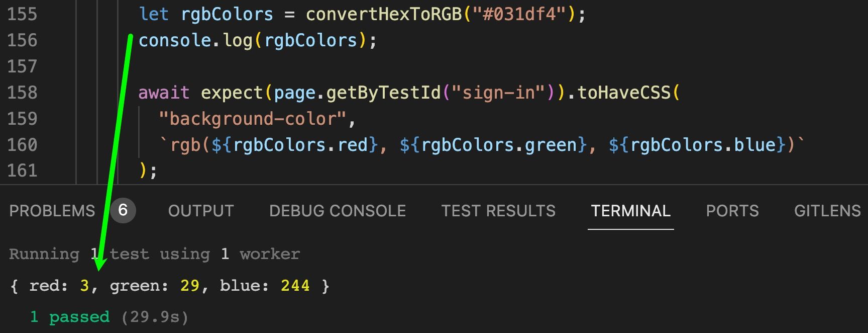This screenshot has height=333, width=868.
Task: Show the TEST RESULTS tab
Action: [498, 211]
